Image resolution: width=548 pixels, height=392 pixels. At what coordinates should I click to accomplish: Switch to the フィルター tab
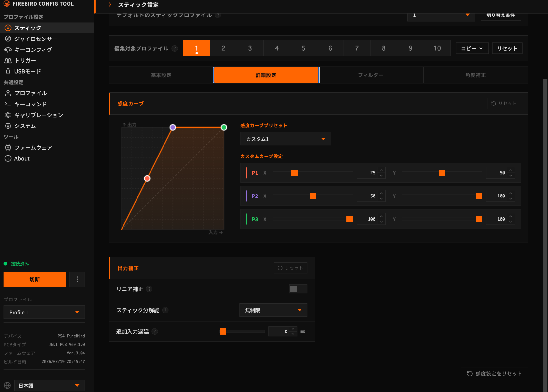click(371, 75)
